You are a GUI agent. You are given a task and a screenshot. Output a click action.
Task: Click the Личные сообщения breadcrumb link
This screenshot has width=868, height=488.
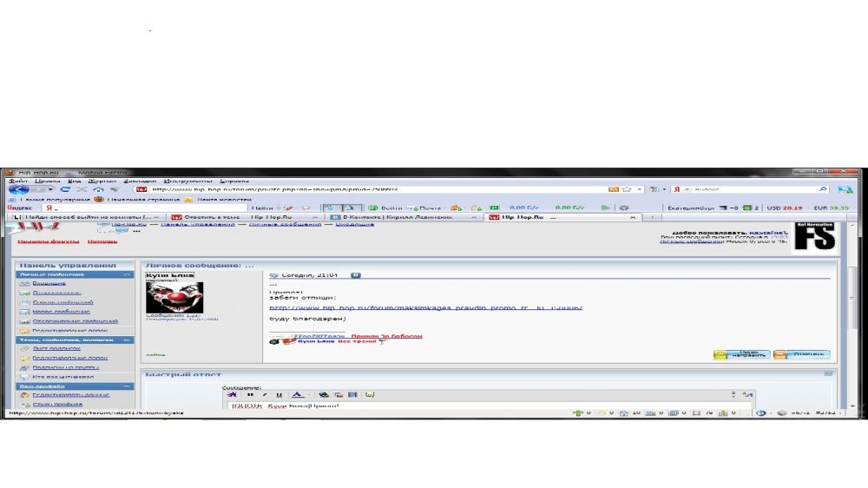click(285, 224)
